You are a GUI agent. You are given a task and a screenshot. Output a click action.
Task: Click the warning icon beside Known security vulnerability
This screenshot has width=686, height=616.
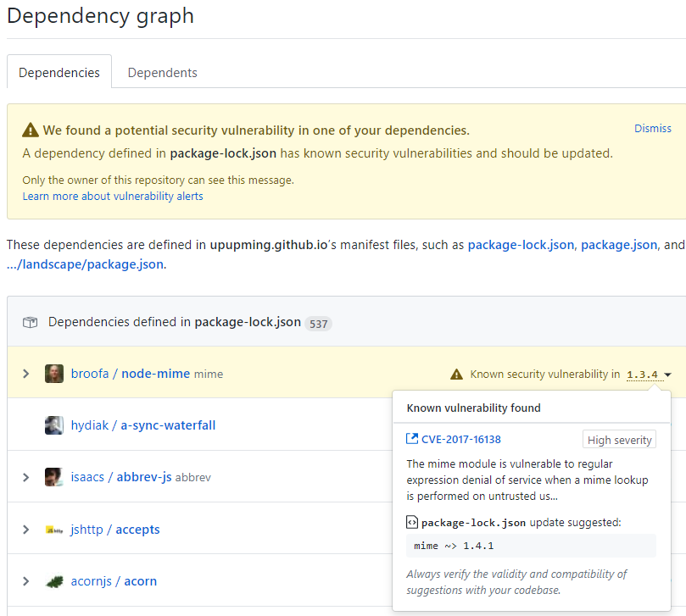coord(456,373)
